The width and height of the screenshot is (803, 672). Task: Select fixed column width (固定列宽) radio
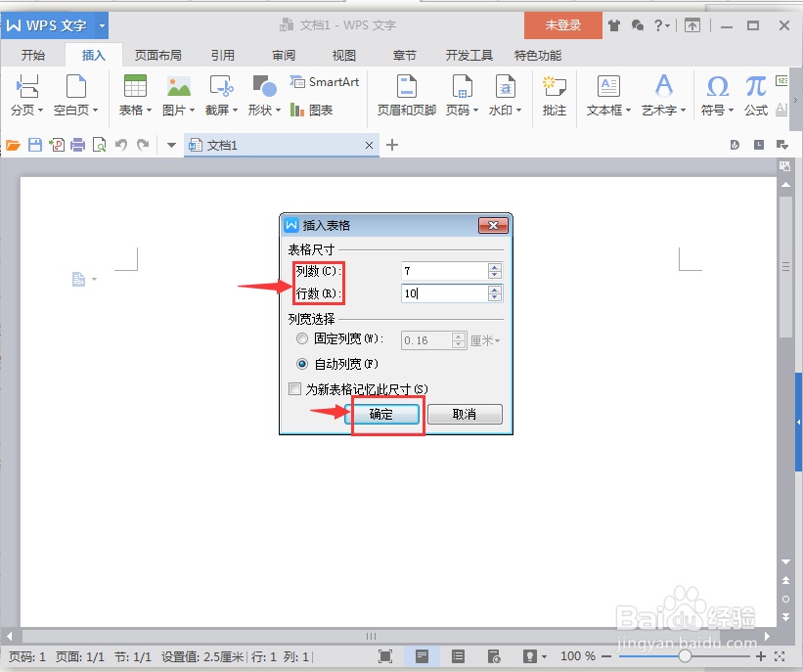302,339
